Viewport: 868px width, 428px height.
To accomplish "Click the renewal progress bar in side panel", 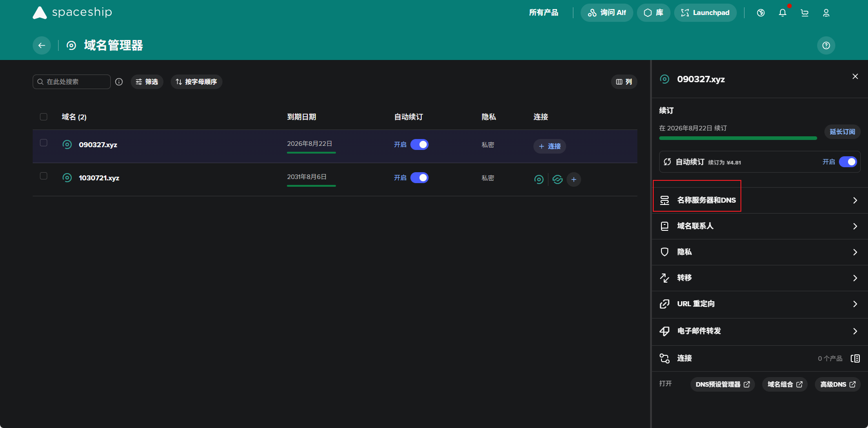I will click(x=738, y=138).
